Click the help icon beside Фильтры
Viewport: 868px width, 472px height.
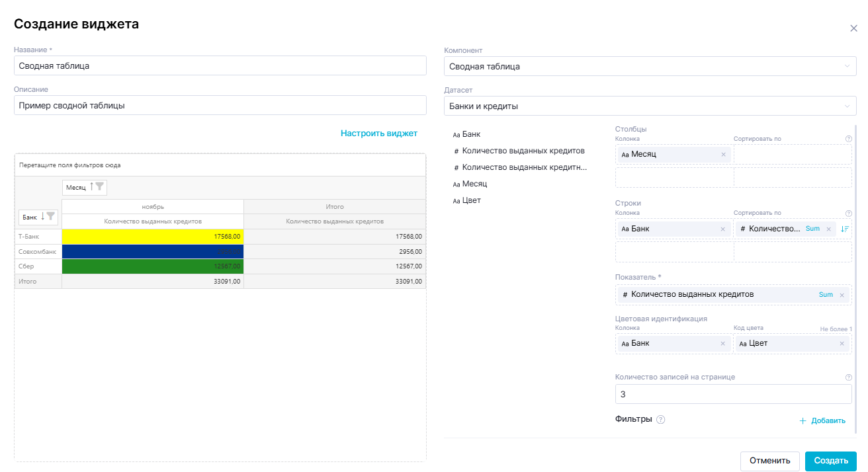(660, 420)
